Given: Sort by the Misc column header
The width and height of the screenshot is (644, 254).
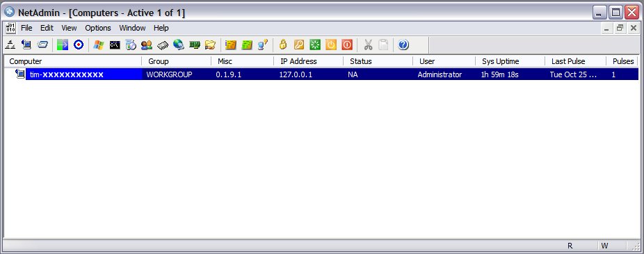Looking at the screenshot, I should tap(242, 61).
